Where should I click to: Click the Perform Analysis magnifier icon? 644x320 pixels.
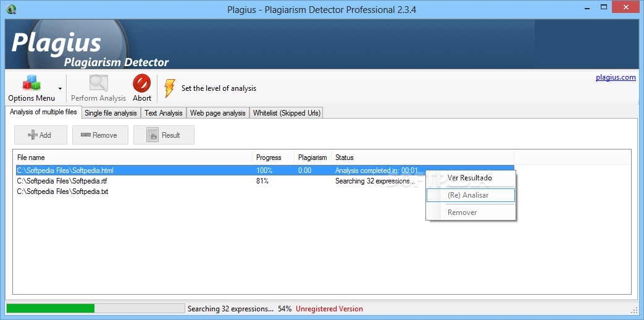click(99, 83)
